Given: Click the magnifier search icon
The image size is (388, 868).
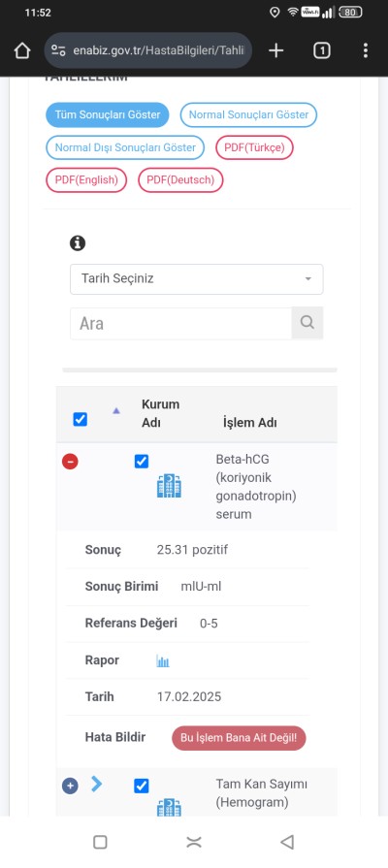Looking at the screenshot, I should (x=307, y=323).
